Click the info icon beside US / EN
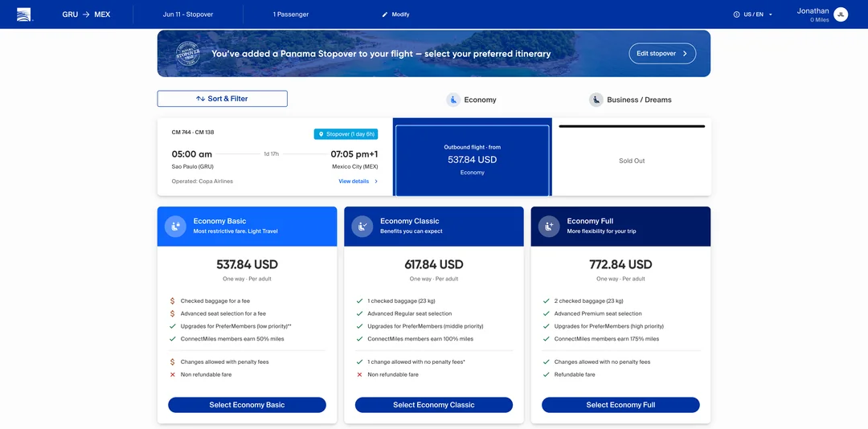This screenshot has width=868, height=429. (x=736, y=14)
